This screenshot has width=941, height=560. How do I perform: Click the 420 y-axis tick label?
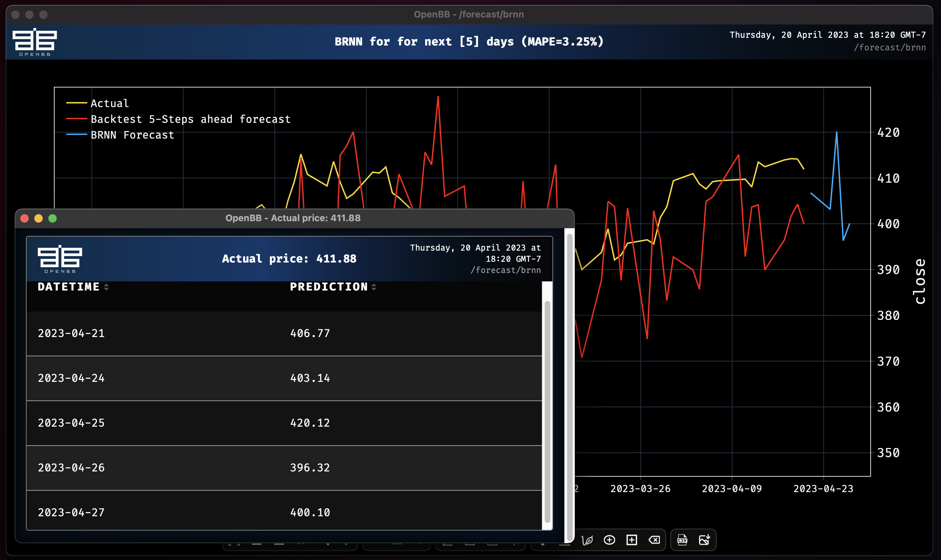(888, 132)
